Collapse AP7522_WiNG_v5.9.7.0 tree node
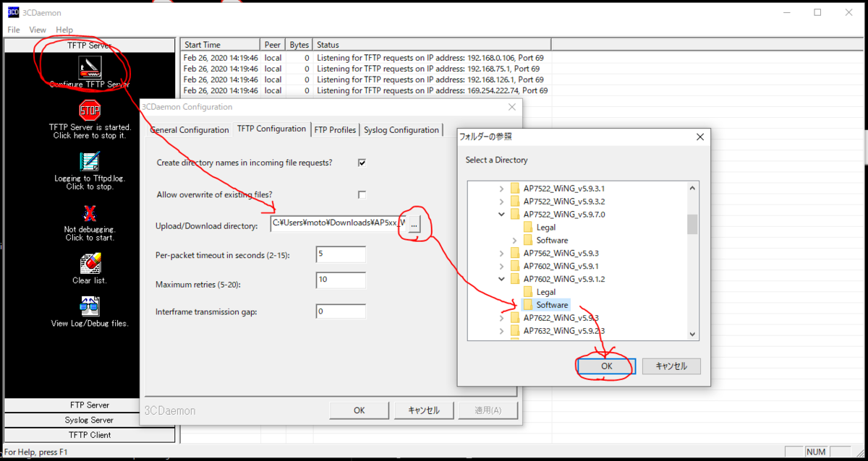This screenshot has width=868, height=461. pyautogui.click(x=501, y=214)
